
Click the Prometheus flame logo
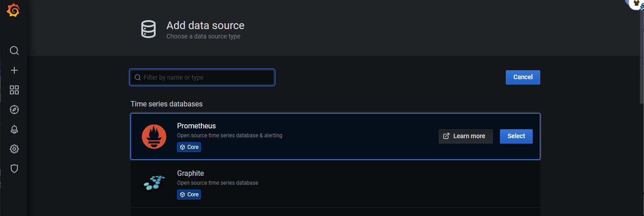pyautogui.click(x=154, y=136)
